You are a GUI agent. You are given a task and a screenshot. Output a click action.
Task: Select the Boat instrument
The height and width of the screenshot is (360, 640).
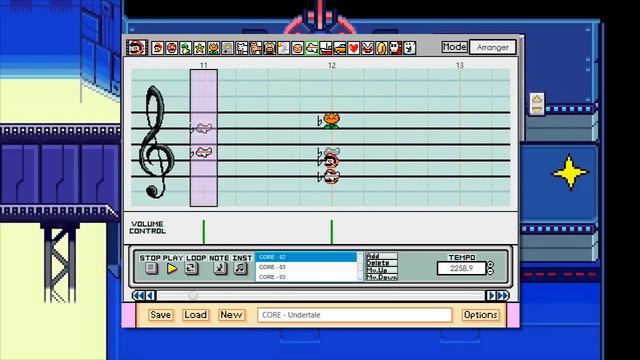pos(325,48)
